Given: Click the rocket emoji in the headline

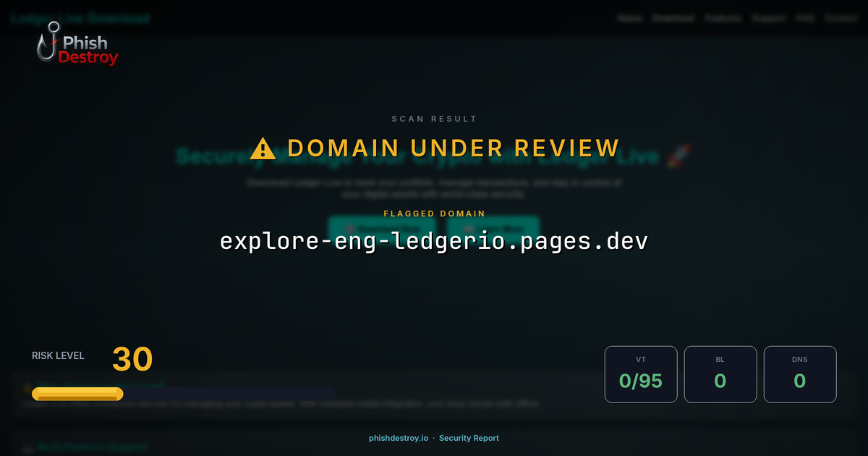Looking at the screenshot, I should [x=678, y=154].
